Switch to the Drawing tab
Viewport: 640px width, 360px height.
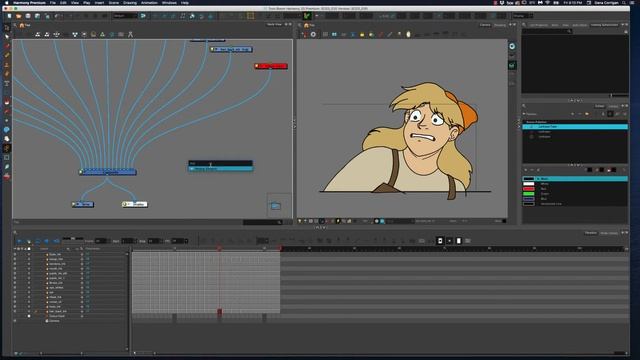[500, 25]
